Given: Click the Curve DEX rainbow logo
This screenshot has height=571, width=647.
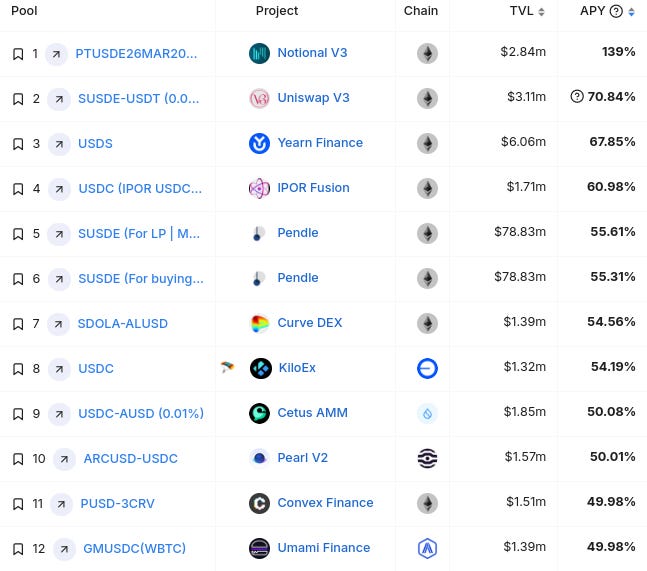Looking at the screenshot, I should pos(260,323).
